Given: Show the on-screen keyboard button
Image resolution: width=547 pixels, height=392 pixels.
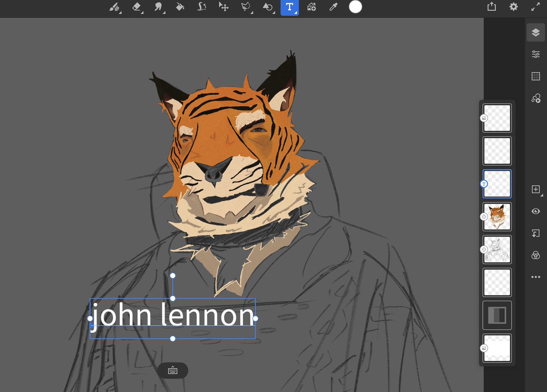Looking at the screenshot, I should pos(173,370).
